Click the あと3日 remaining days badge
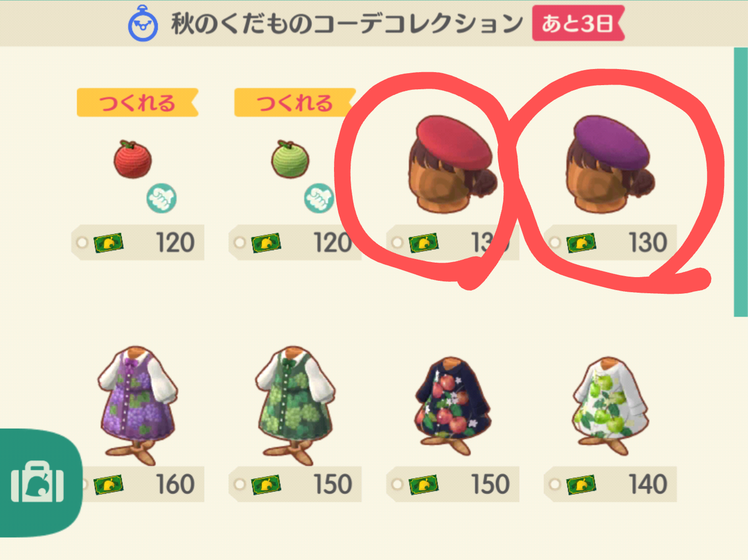748x560 pixels. click(578, 23)
